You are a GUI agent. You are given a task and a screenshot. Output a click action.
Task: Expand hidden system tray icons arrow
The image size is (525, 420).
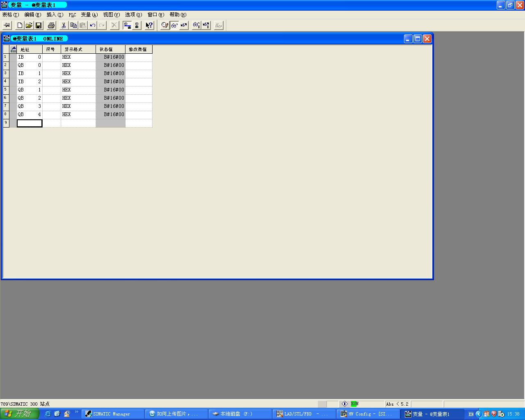point(479,414)
